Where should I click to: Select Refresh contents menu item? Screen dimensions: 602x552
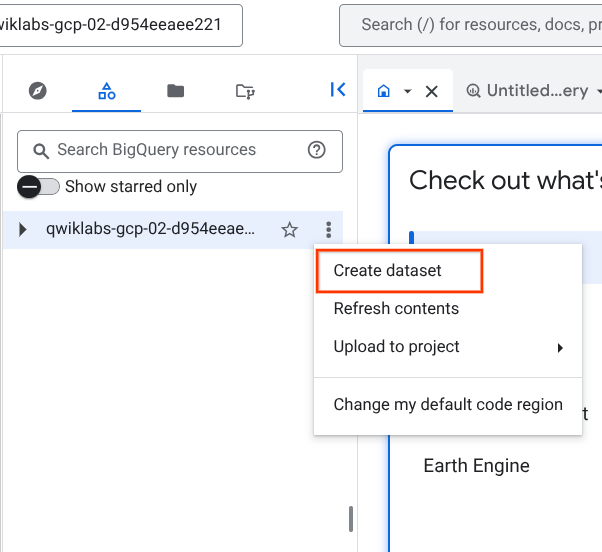point(448,309)
